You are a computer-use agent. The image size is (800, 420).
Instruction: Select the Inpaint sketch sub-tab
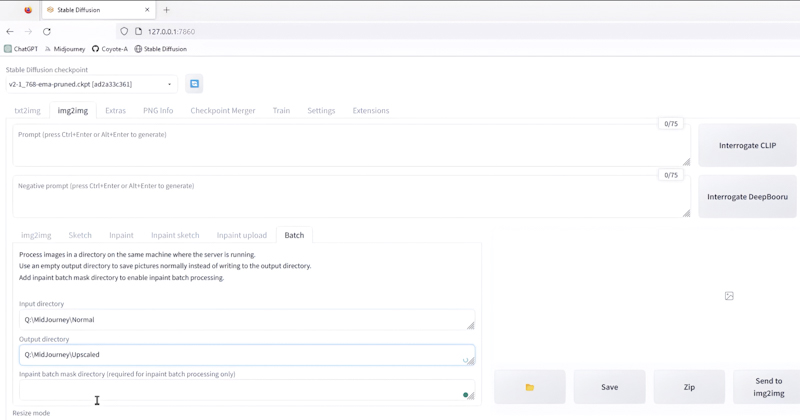pyautogui.click(x=175, y=235)
